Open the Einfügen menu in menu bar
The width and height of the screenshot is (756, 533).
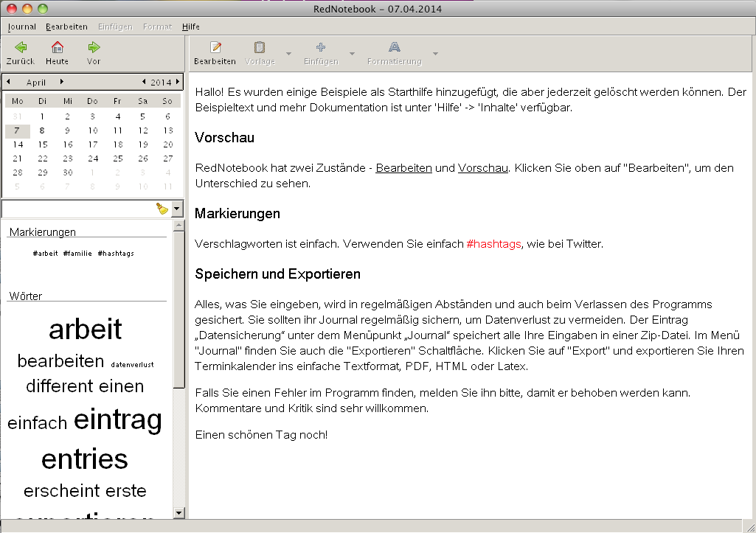tap(115, 27)
